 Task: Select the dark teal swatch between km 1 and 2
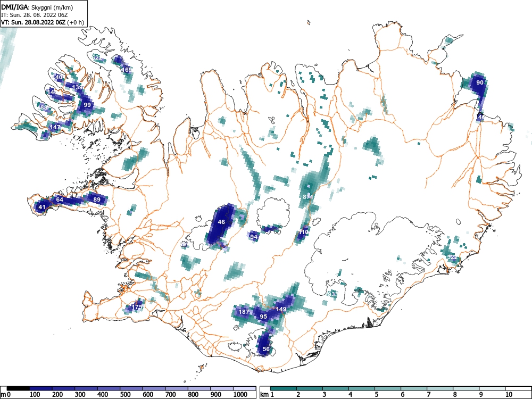(284, 388)
